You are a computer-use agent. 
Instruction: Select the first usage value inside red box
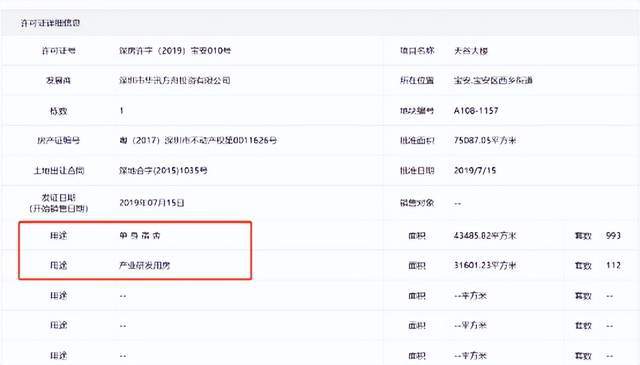pos(140,236)
